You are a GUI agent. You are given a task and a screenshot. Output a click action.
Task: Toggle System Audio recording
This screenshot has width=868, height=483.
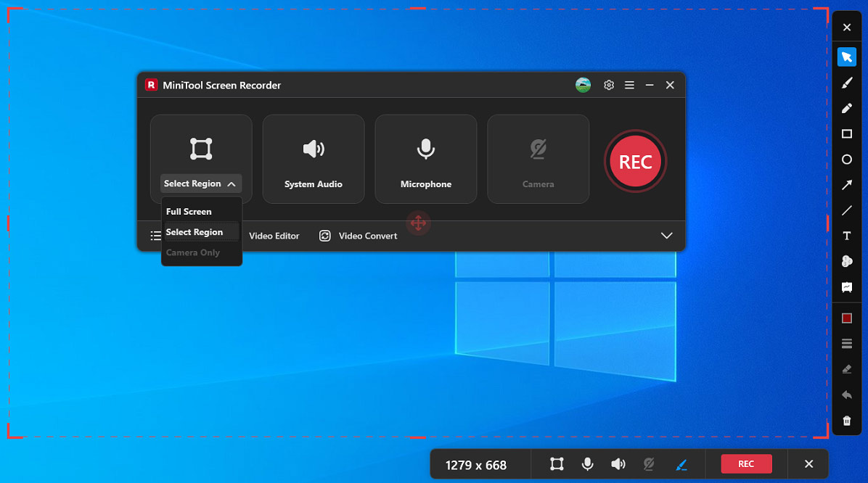click(x=313, y=158)
